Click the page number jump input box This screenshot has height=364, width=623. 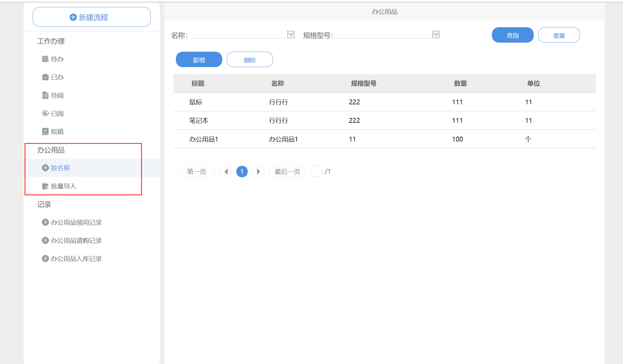pyautogui.click(x=316, y=171)
